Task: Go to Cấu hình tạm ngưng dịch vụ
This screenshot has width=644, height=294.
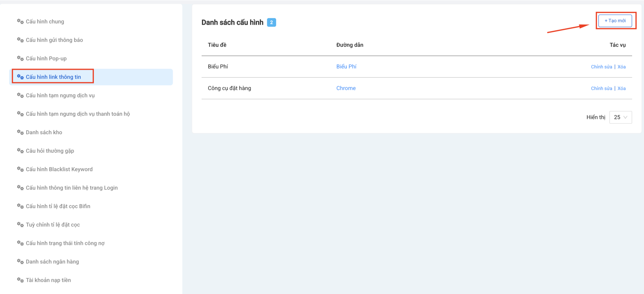Action: (60, 96)
